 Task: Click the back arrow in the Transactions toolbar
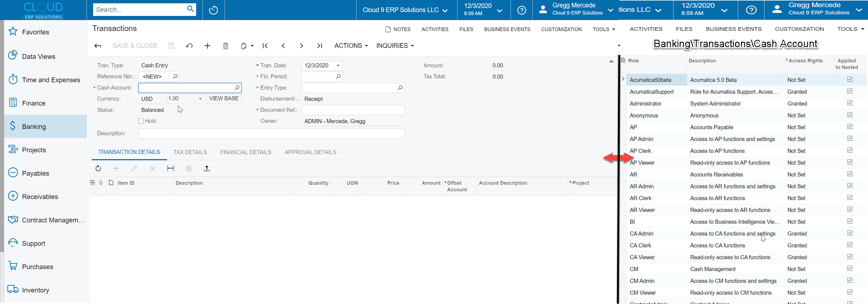pyautogui.click(x=98, y=46)
